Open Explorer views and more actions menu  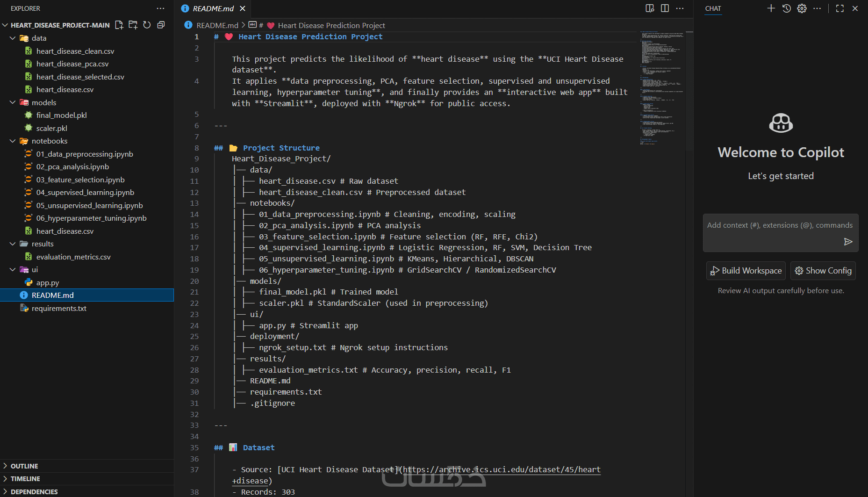pyautogui.click(x=160, y=8)
